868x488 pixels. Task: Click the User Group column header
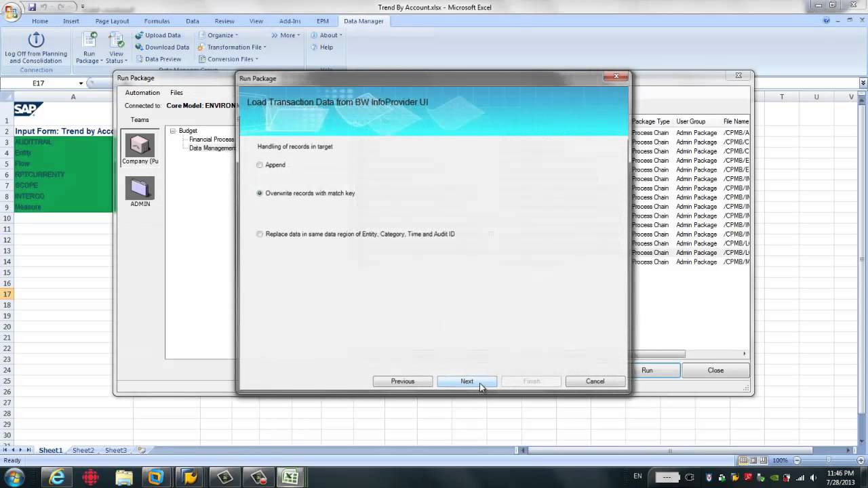(691, 122)
